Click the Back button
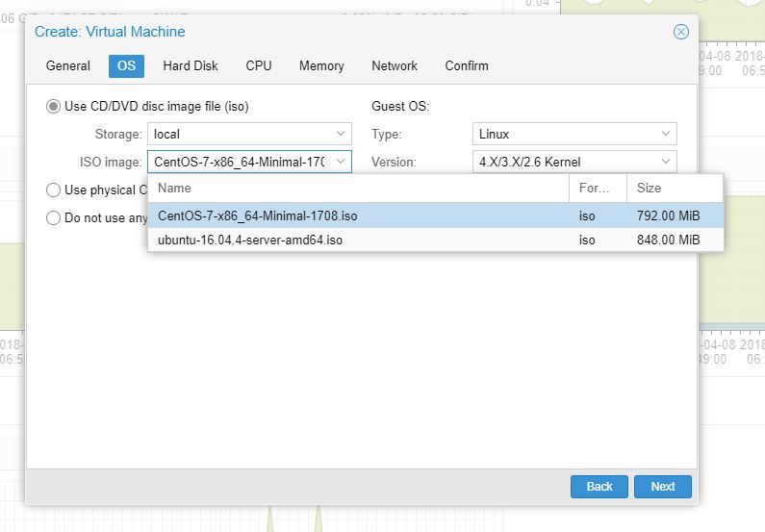 pyautogui.click(x=599, y=486)
